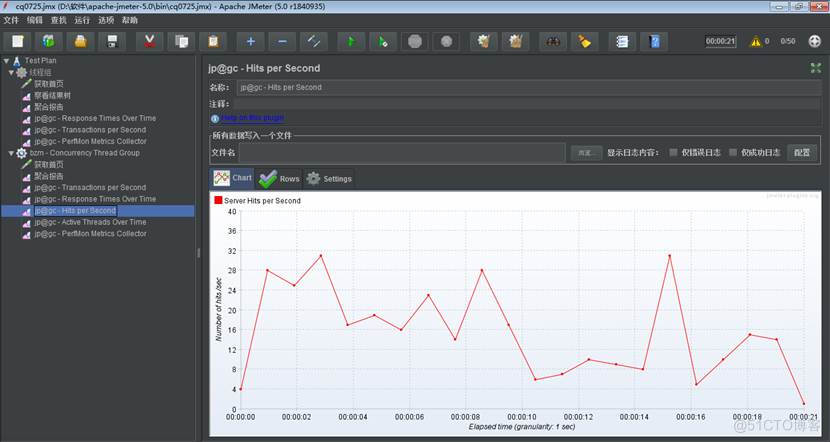Viewport: 830px width, 442px height.
Task: Open the Settings tab
Action: pyautogui.click(x=329, y=179)
